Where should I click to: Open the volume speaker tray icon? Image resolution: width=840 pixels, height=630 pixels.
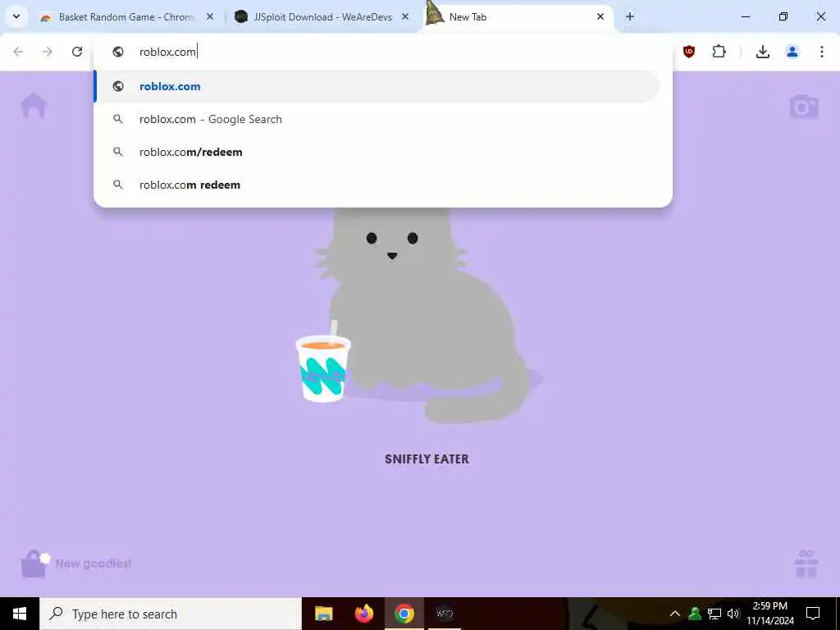(733, 614)
